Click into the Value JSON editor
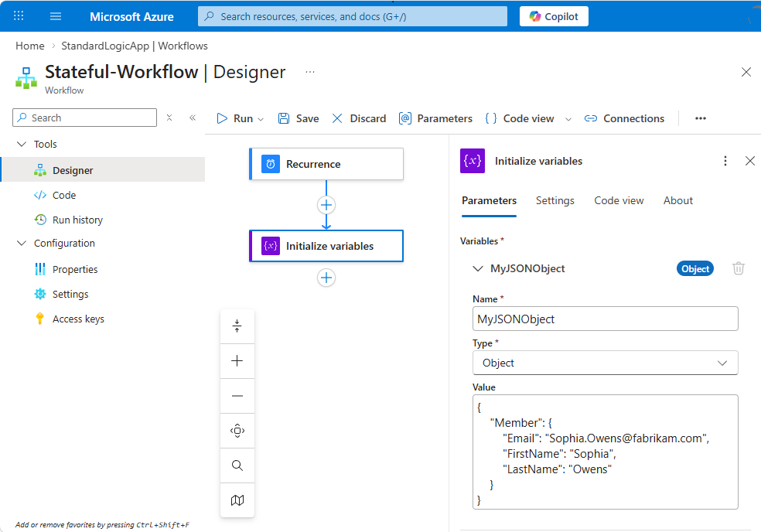The height and width of the screenshot is (532, 761). [x=606, y=452]
